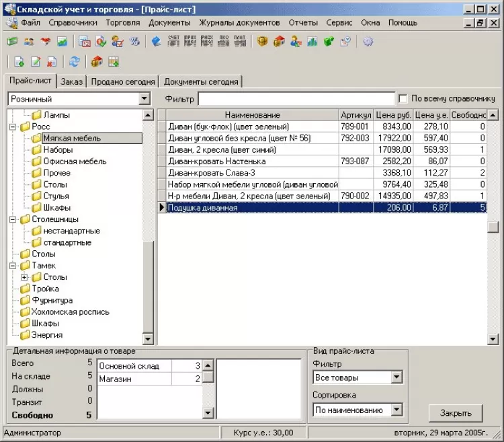This screenshot has height=442, width=504.
Task: Click the landscape picture icon in top toolbar
Action: (62, 42)
